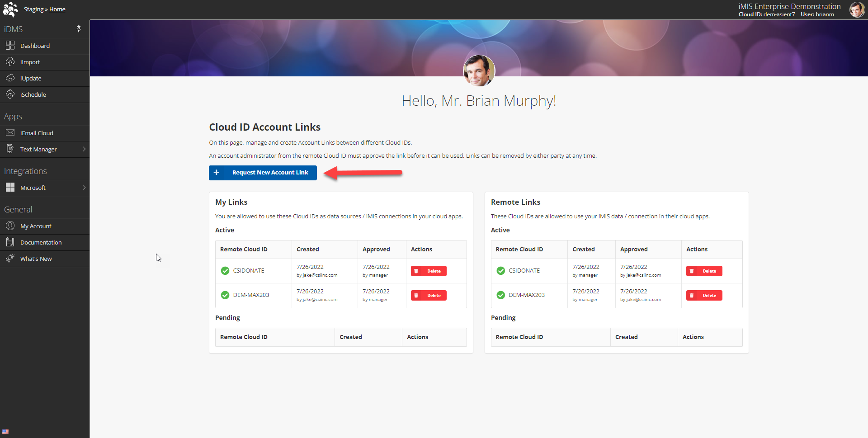Click the What's New megaphone icon
This screenshot has height=438, width=868.
click(x=10, y=258)
